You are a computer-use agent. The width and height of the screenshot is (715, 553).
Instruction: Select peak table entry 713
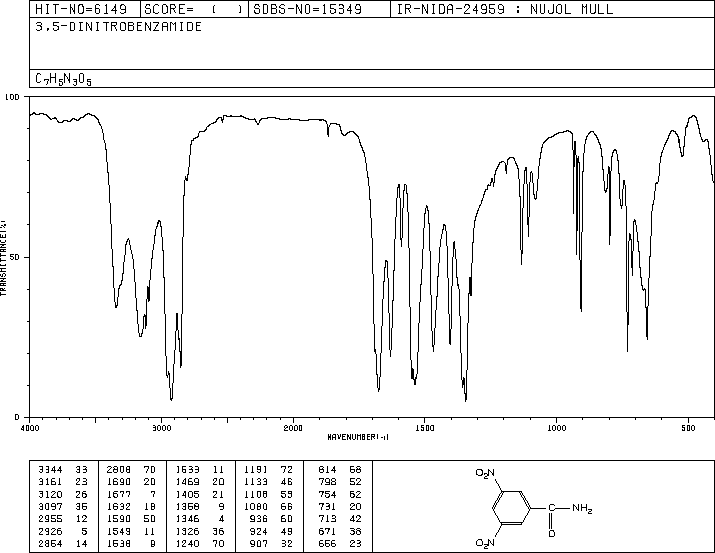coord(327,519)
